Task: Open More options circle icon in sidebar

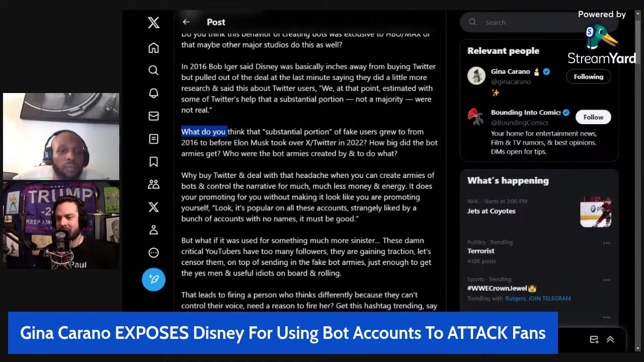Action: pos(153,253)
